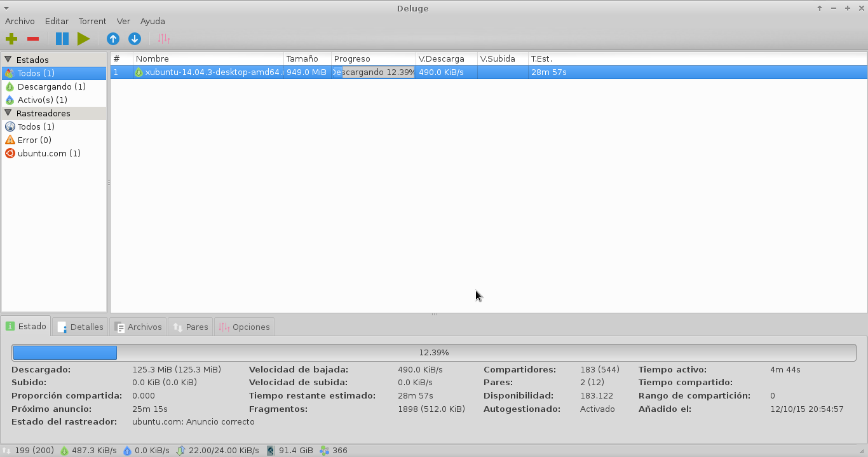Move torrent up in queue

[x=113, y=39]
